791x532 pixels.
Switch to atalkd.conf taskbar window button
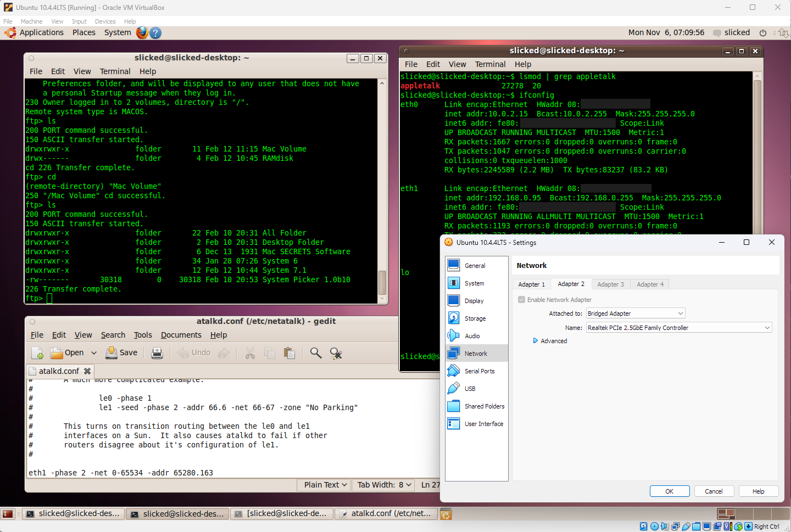(387, 514)
